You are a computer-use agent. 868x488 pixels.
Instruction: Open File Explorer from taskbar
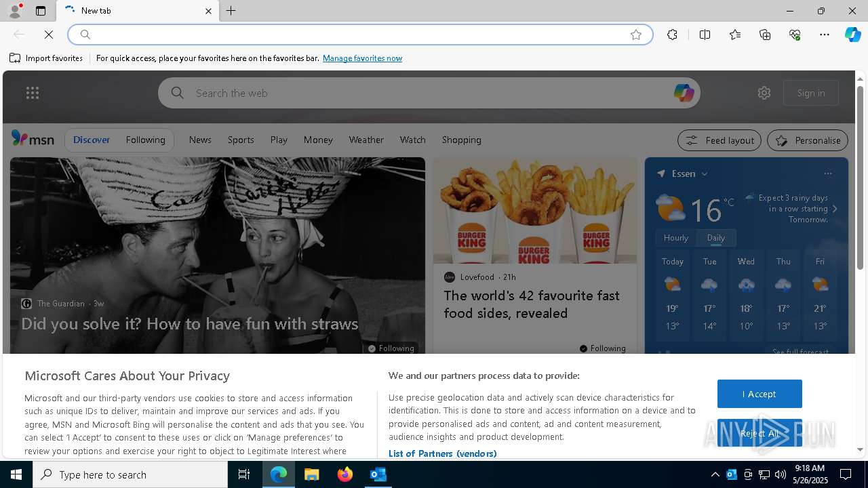click(x=312, y=474)
